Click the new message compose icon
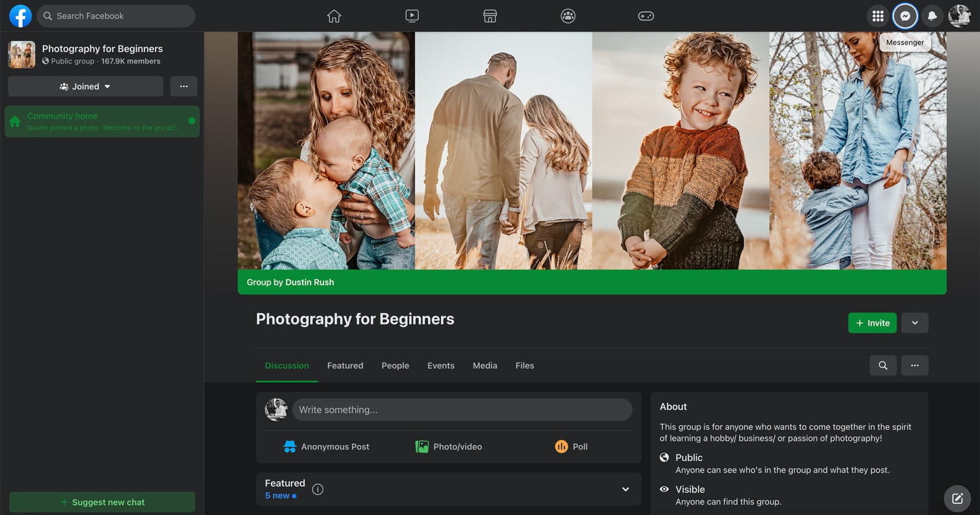Screen dimensions: 980x515 [957, 498]
